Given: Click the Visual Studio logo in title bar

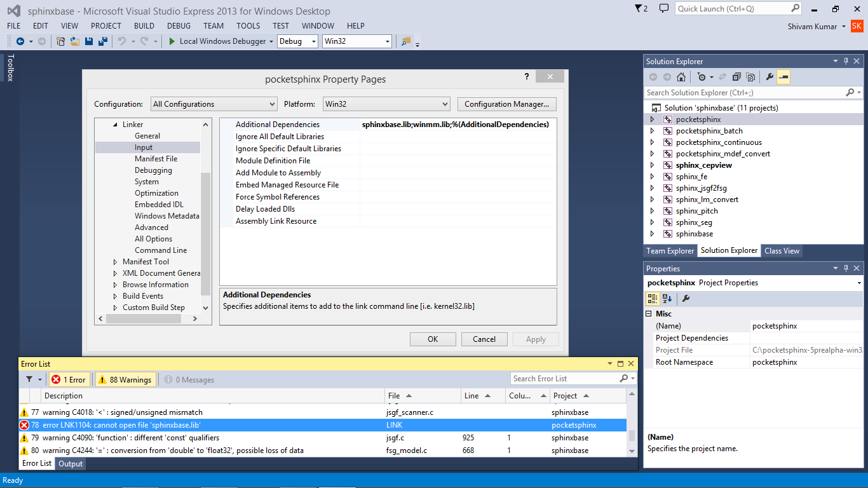Looking at the screenshot, I should coord(13,11).
